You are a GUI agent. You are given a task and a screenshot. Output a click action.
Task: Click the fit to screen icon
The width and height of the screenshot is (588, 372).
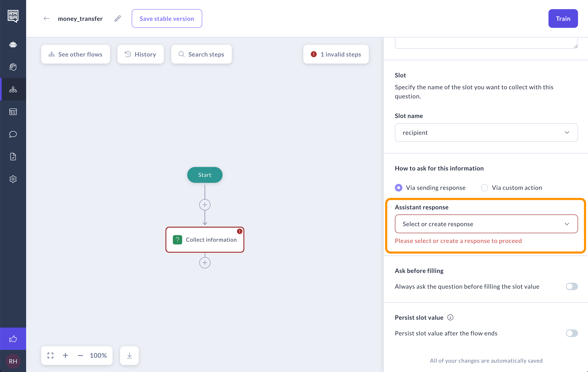click(x=51, y=355)
